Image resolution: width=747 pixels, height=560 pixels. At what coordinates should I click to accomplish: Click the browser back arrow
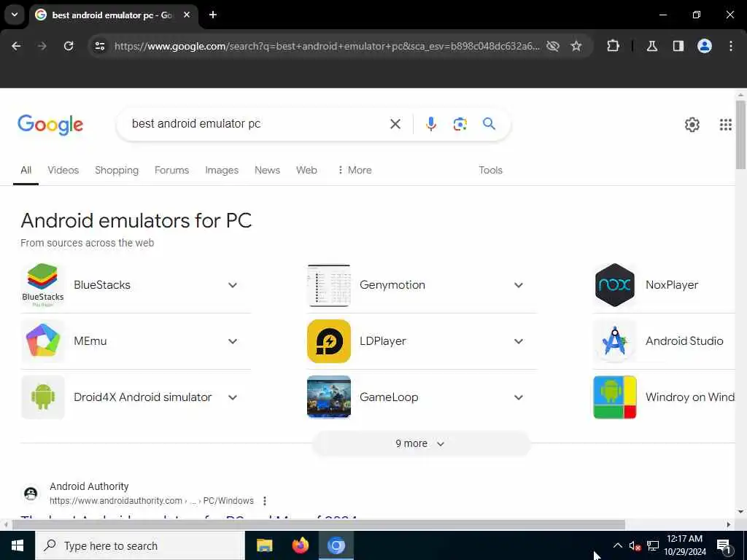pos(16,46)
